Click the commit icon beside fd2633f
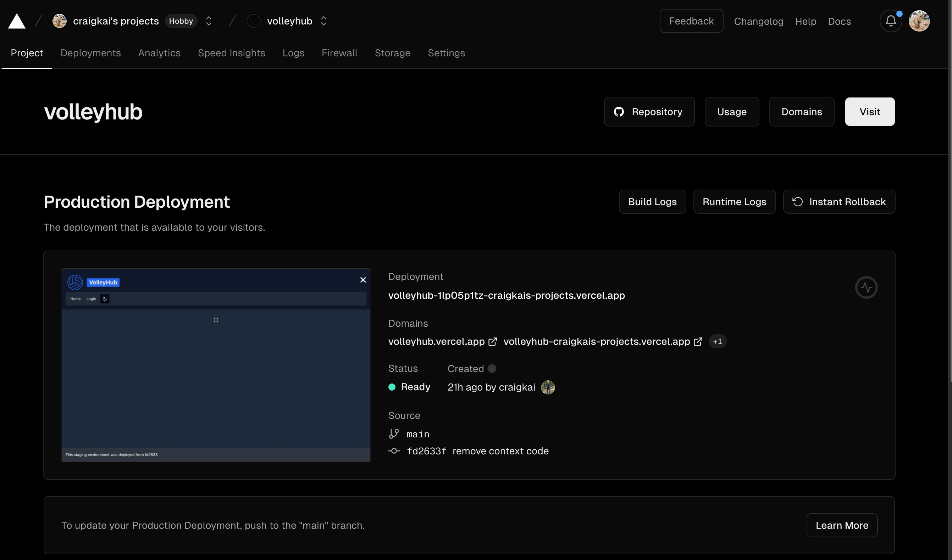952x560 pixels. coord(394,451)
